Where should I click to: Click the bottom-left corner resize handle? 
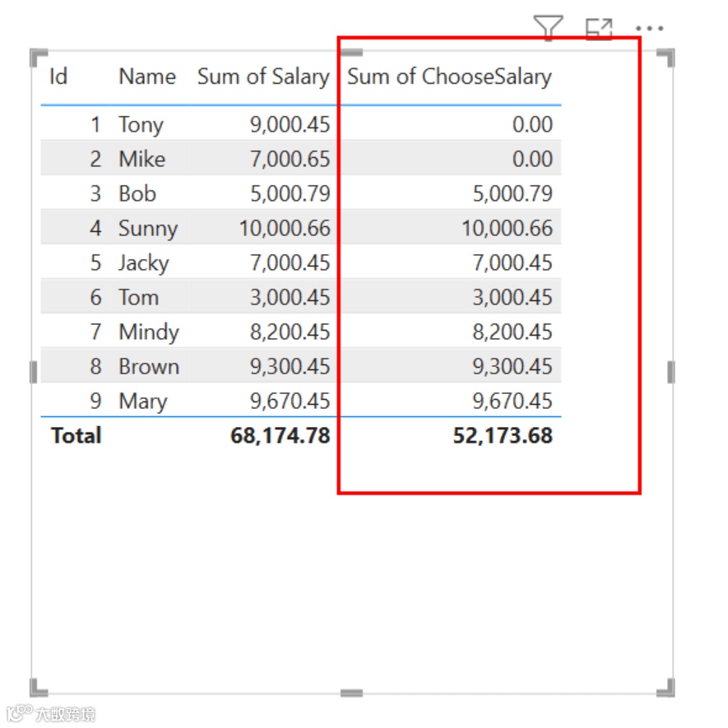point(39,688)
